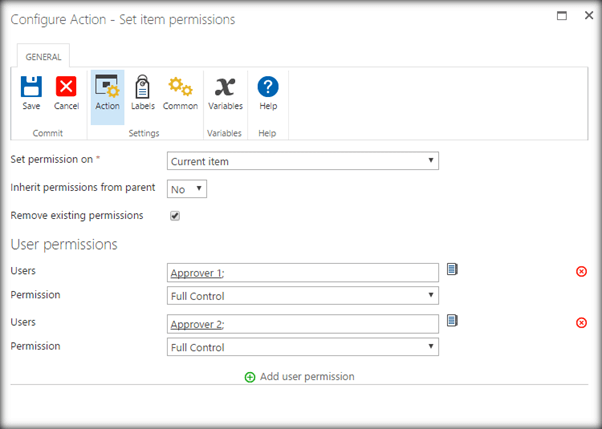Click Add user permission link
The width and height of the screenshot is (602, 429).
tap(300, 377)
